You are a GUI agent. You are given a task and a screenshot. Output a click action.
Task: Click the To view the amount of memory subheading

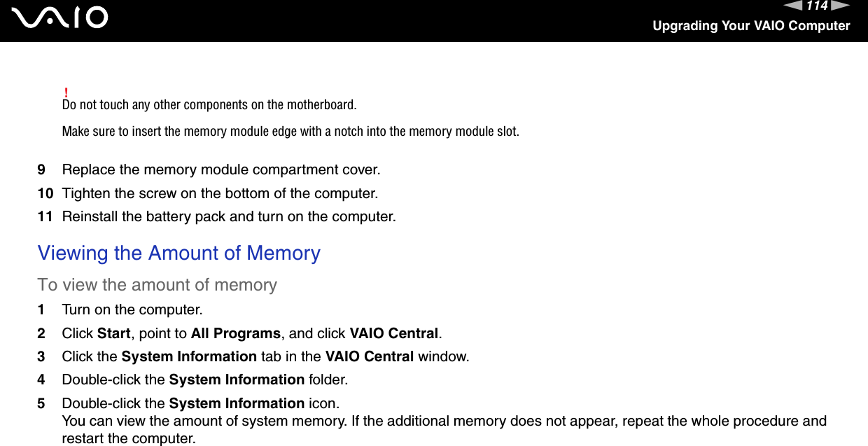point(157,285)
